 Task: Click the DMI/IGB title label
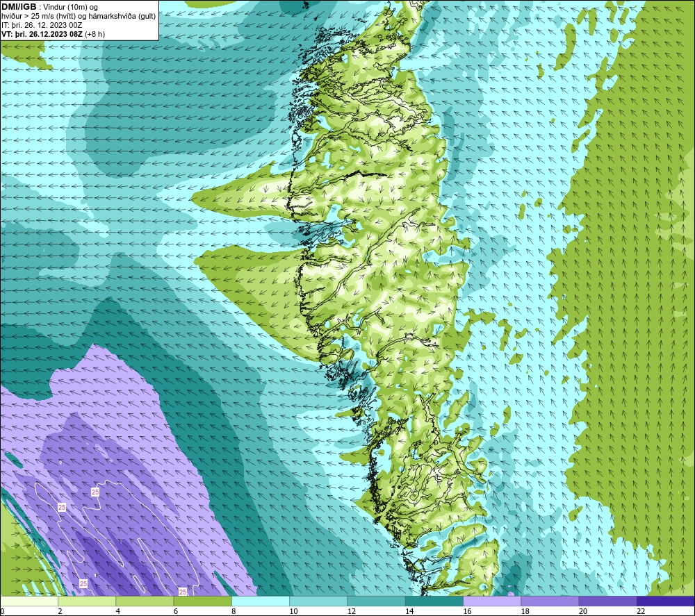19,7
